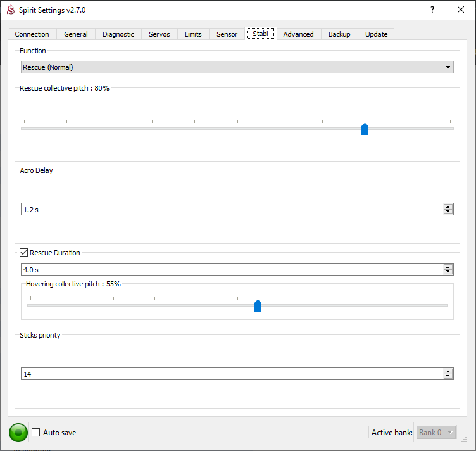Click the green connection status icon
This screenshot has height=451, width=476.
click(18, 433)
